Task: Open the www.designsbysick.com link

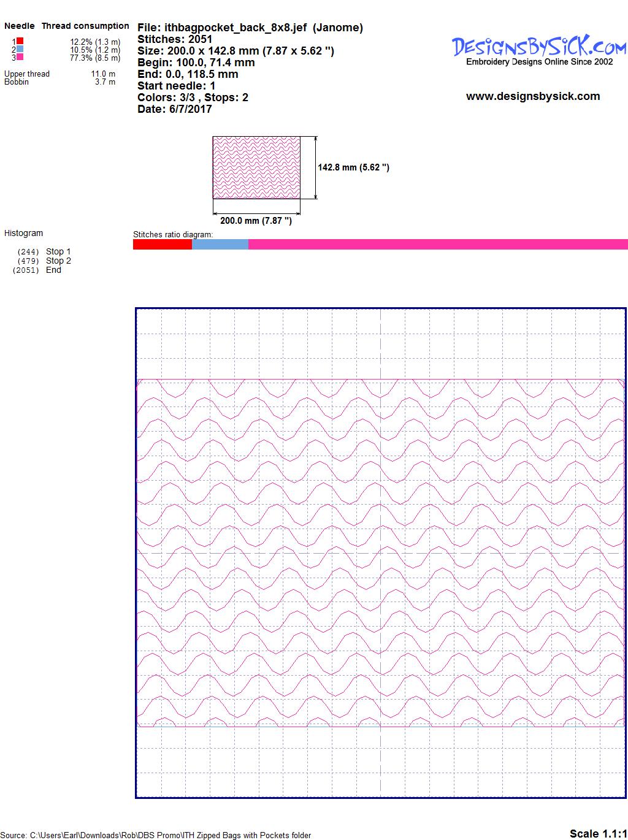Action: (533, 96)
